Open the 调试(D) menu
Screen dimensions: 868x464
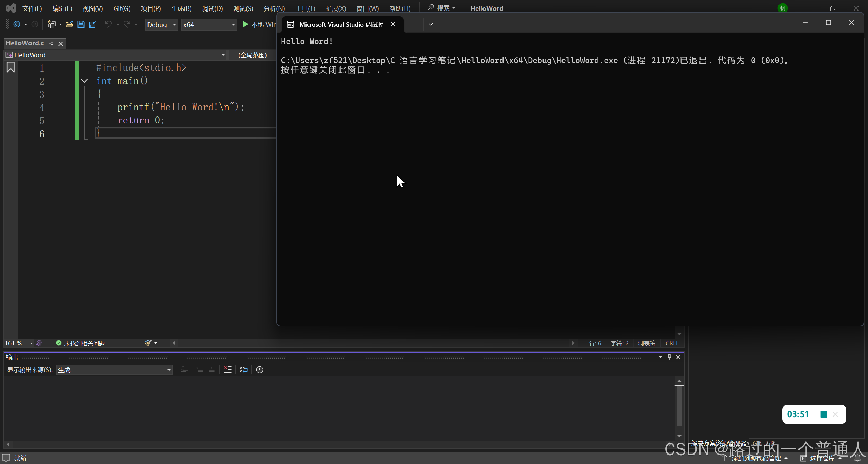tap(212, 8)
